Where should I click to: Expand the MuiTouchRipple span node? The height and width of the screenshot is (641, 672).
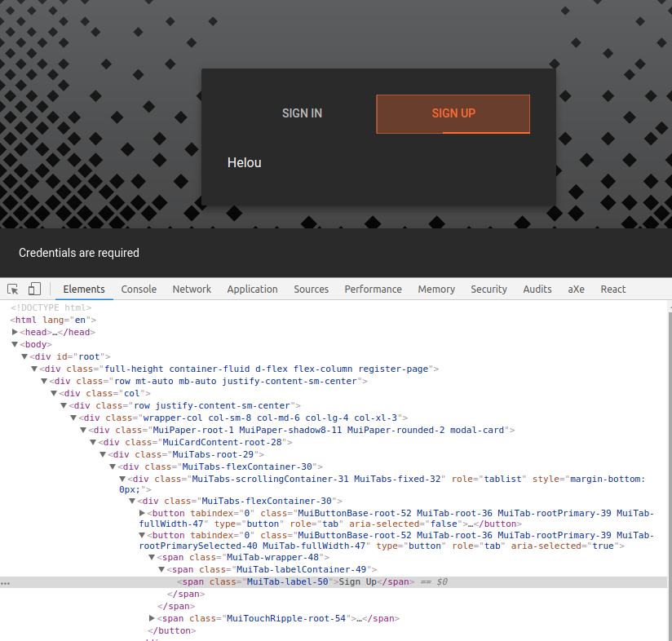click(152, 618)
